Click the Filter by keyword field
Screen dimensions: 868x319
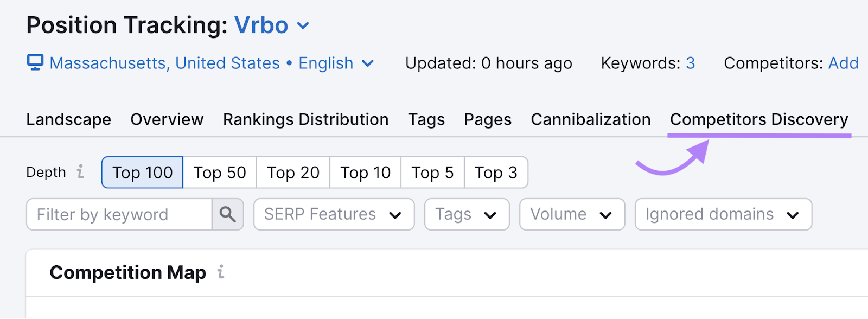point(119,215)
